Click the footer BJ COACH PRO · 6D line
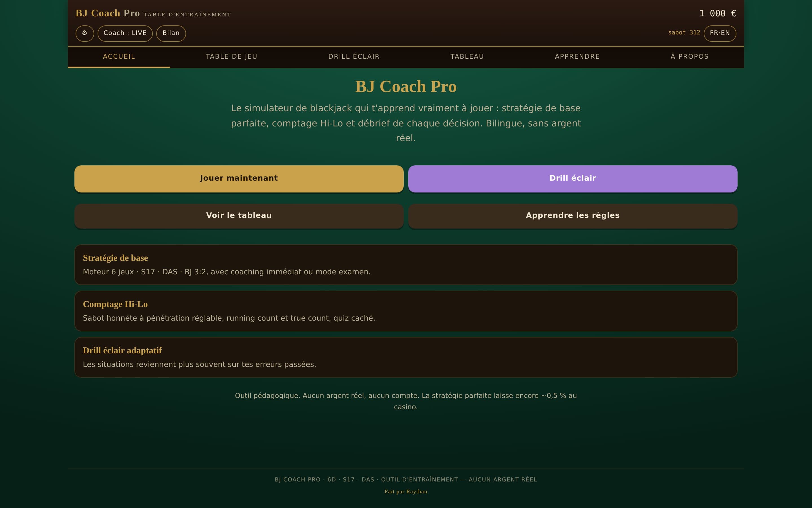Viewport: 812px width, 508px height. coord(406,479)
